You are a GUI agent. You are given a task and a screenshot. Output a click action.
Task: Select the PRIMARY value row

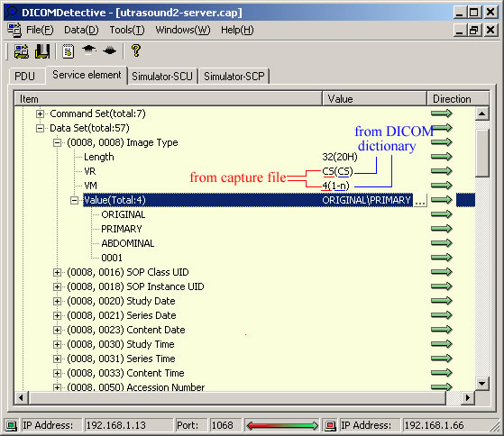tap(122, 229)
